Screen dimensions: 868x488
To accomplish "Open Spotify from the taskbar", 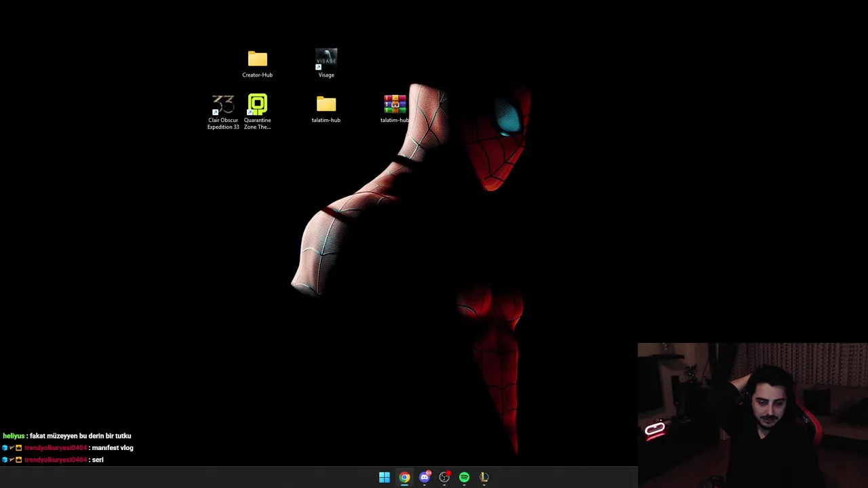I will click(464, 477).
